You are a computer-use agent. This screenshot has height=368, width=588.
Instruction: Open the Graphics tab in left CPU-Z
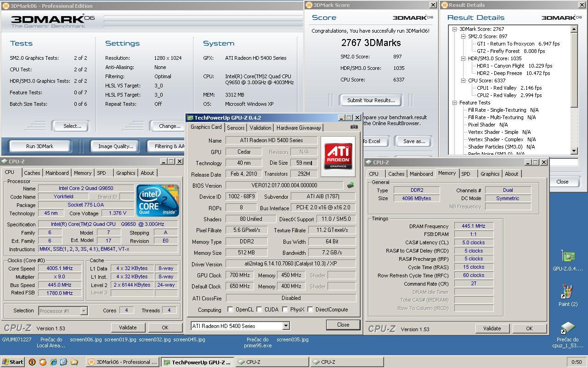(x=125, y=173)
